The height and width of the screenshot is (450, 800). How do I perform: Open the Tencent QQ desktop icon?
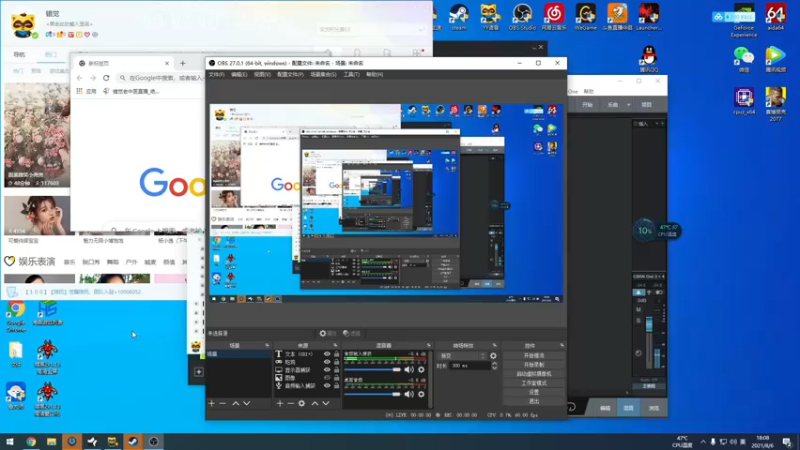[648, 59]
